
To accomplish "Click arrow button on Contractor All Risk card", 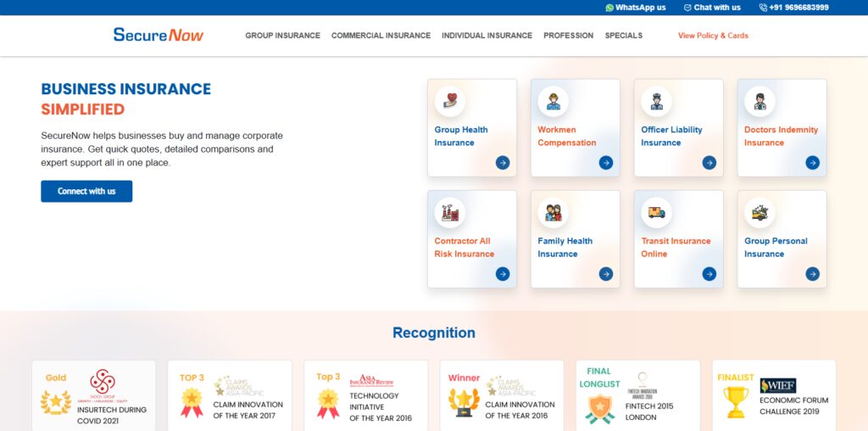I will tap(503, 274).
